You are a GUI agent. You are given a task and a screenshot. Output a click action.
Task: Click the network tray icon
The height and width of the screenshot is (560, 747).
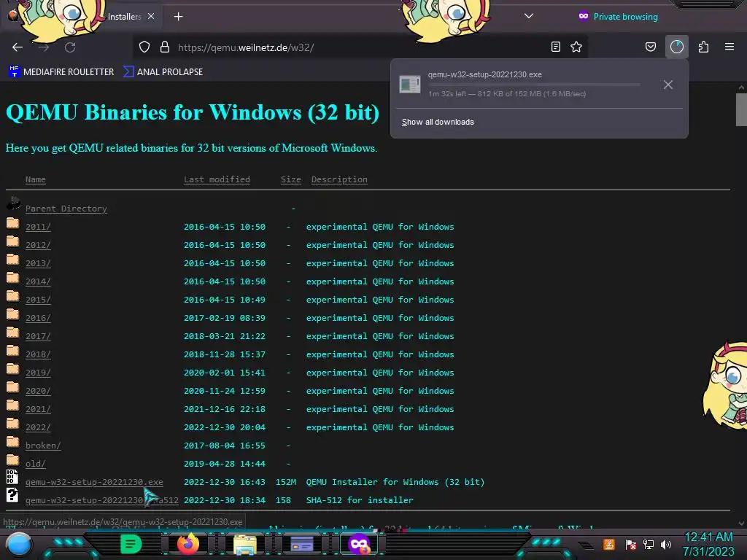click(649, 545)
